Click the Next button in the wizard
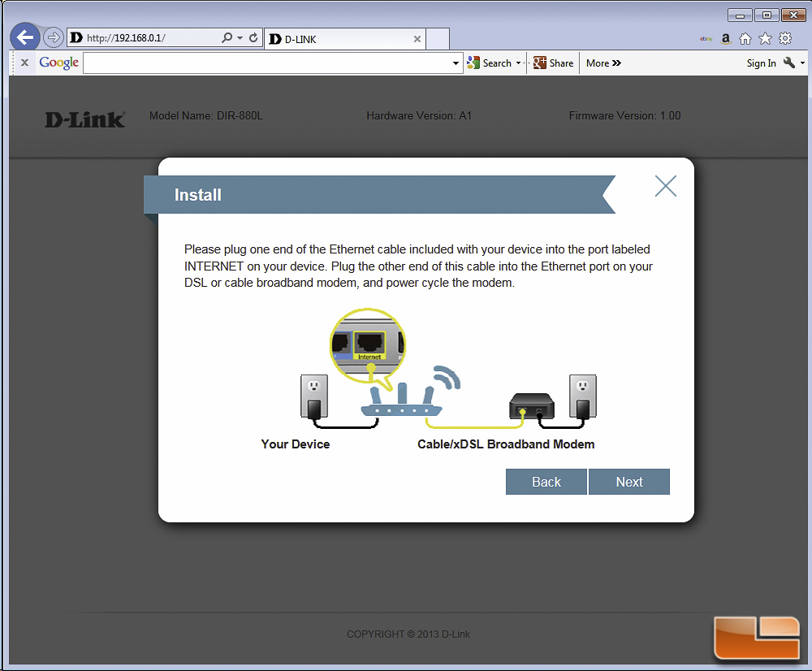812x671 pixels. [629, 482]
